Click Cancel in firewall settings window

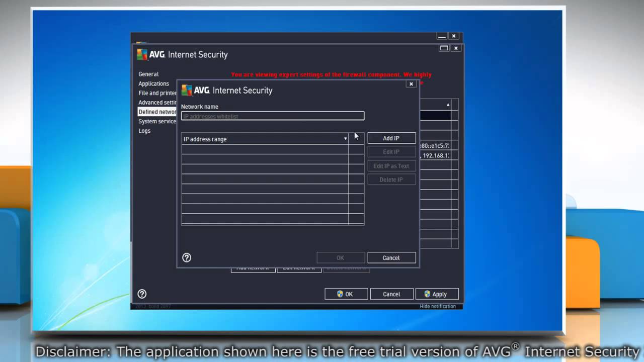click(391, 294)
